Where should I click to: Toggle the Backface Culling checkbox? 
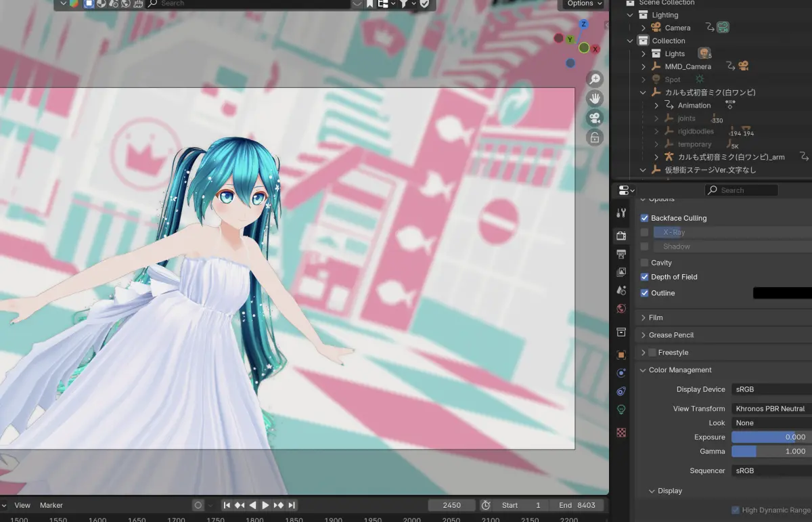click(x=644, y=218)
